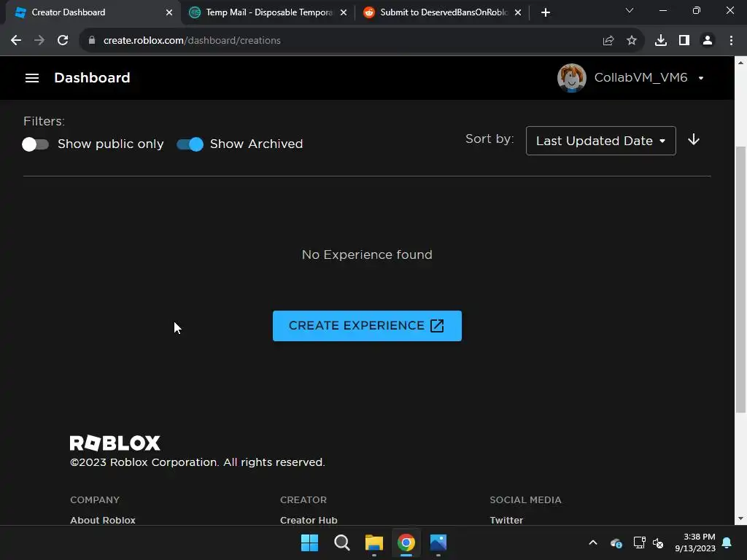The width and height of the screenshot is (747, 560).
Task: Bookmark this page with the star icon
Action: tap(632, 41)
